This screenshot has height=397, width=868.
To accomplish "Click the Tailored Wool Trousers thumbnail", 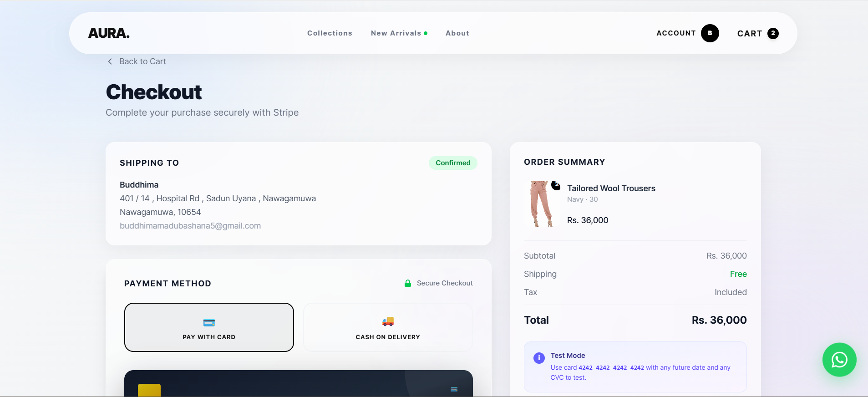I will (542, 204).
